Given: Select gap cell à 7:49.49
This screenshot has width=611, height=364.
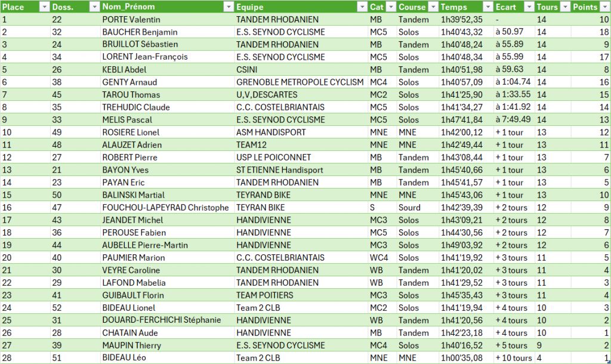Looking at the screenshot, I should click(x=514, y=120).
